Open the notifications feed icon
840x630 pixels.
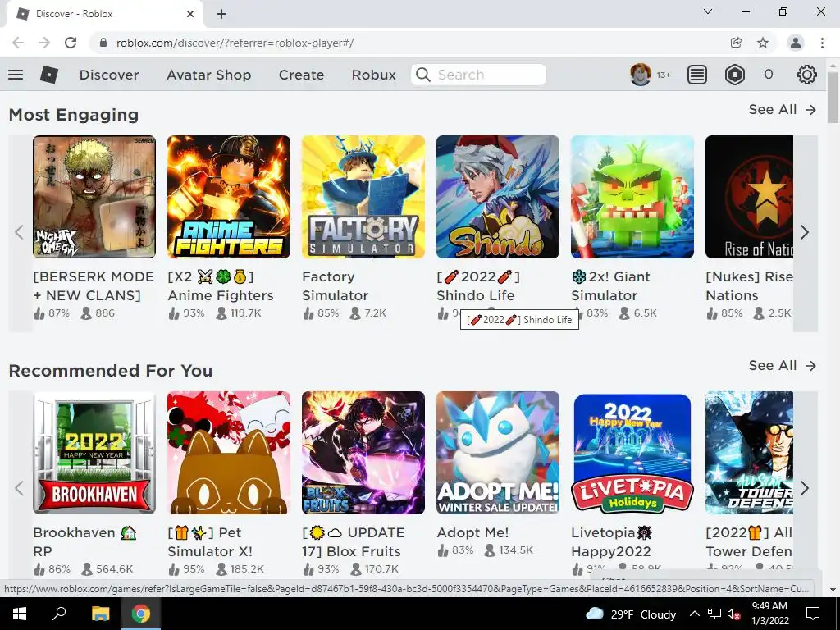[x=697, y=75]
